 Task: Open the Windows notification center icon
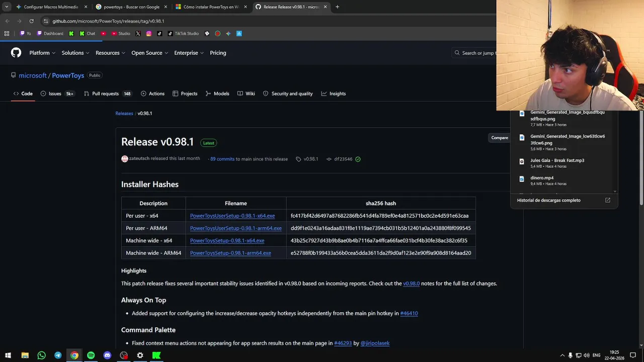tap(633, 355)
